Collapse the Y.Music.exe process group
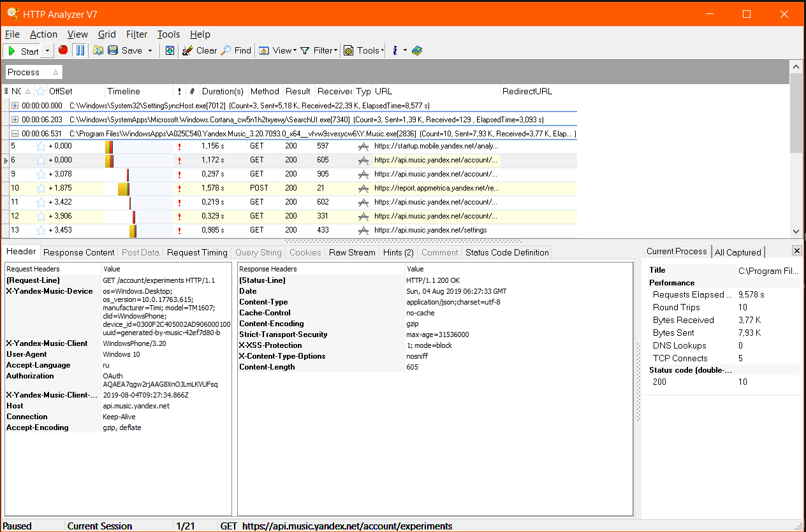The width and height of the screenshot is (806, 532). pos(15,134)
